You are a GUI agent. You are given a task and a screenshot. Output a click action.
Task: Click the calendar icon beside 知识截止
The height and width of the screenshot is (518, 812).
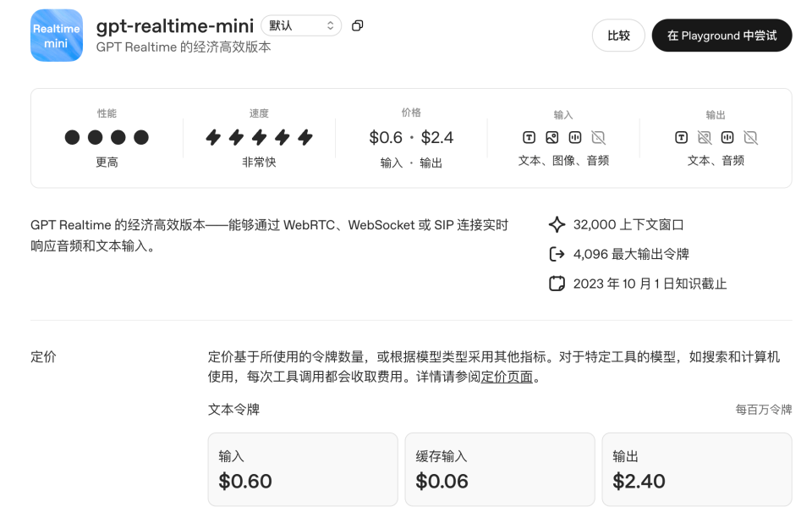coord(557,284)
